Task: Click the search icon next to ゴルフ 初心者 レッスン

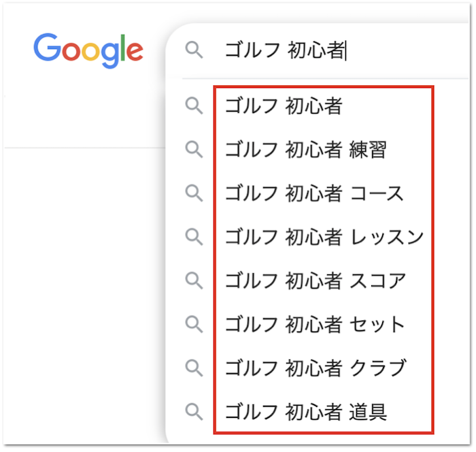Action: (194, 237)
